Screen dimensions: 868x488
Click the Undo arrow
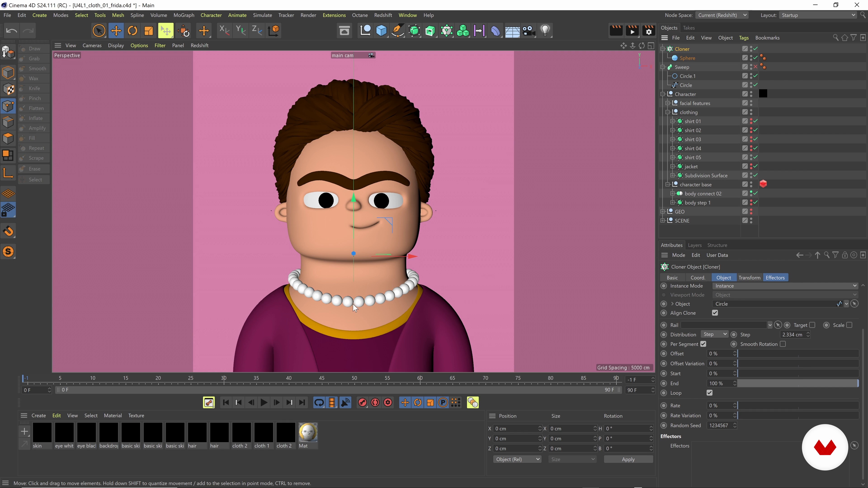(x=12, y=31)
